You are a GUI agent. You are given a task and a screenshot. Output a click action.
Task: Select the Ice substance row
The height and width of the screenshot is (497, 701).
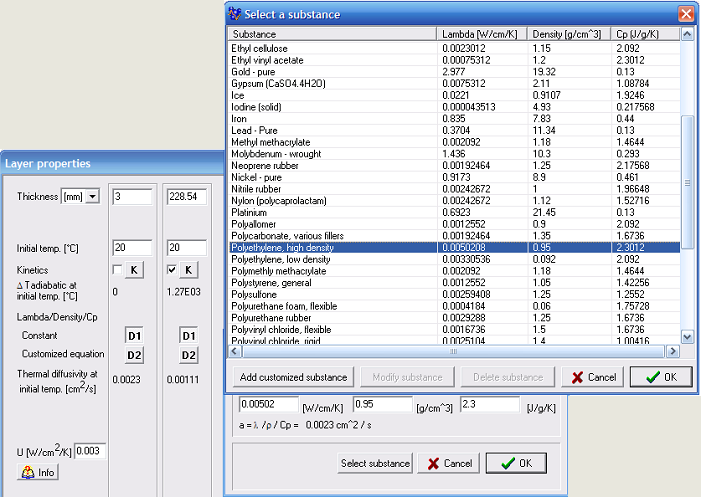(455, 95)
